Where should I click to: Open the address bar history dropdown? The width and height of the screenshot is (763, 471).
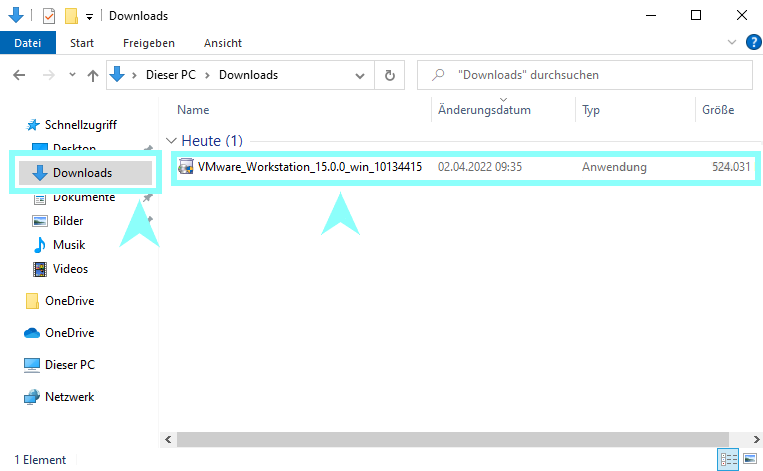[x=360, y=75]
